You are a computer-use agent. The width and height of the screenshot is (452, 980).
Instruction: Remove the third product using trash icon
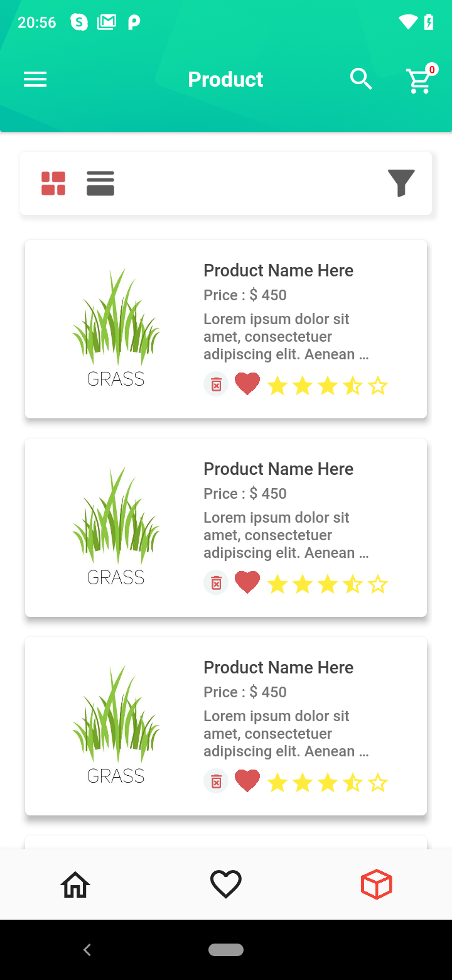click(x=216, y=781)
